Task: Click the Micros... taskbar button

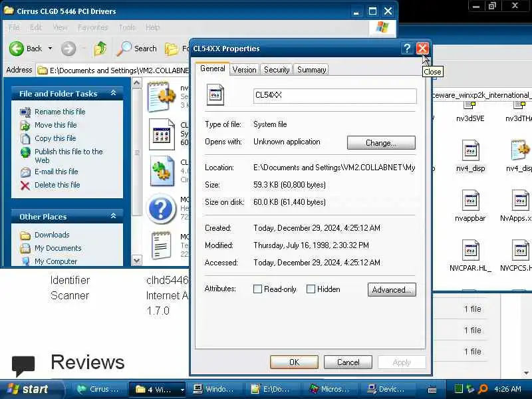Action: (329, 390)
